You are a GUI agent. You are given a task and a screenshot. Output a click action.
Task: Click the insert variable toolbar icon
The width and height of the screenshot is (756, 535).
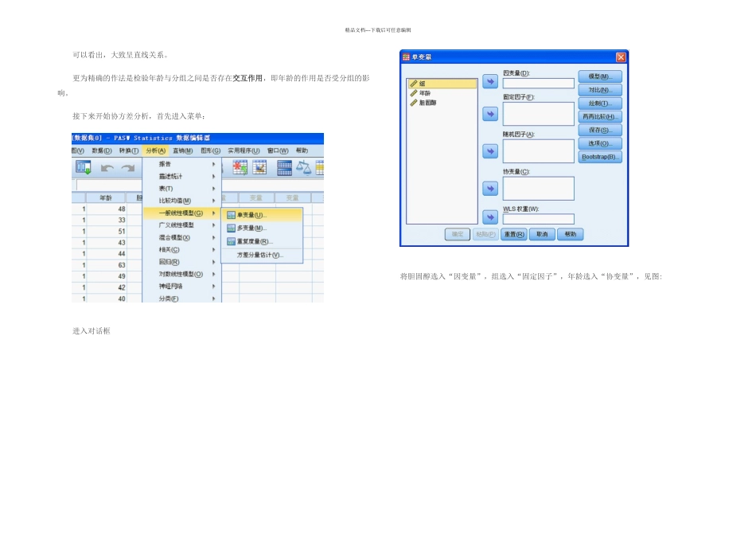click(x=259, y=167)
